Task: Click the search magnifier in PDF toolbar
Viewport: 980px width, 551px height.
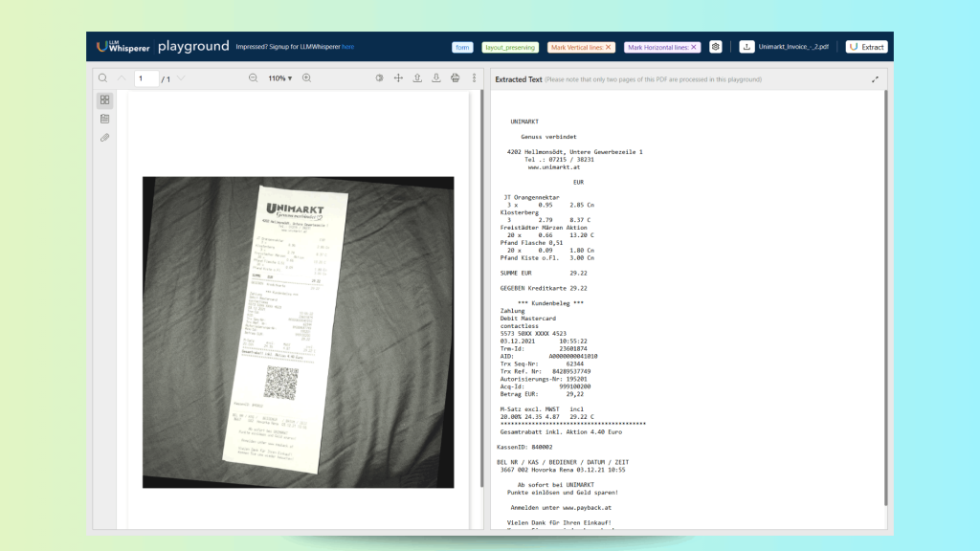Action: click(x=102, y=77)
